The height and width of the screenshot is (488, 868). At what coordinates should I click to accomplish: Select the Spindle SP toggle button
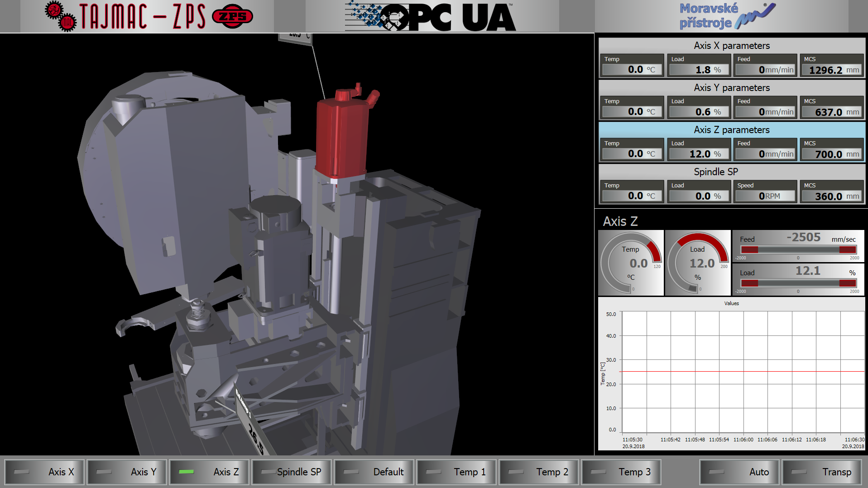pyautogui.click(x=292, y=472)
